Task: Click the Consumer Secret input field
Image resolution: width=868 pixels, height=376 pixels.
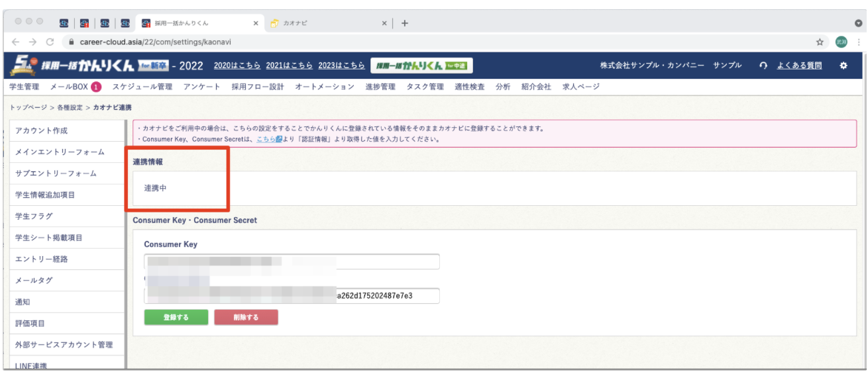Action: tap(292, 295)
